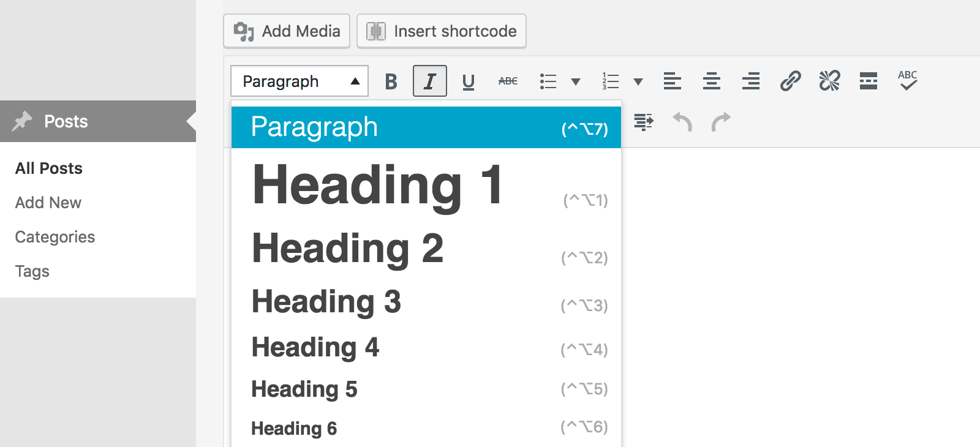This screenshot has width=980, height=447.
Task: Click the pushpin icon beside Posts
Action: click(x=22, y=121)
